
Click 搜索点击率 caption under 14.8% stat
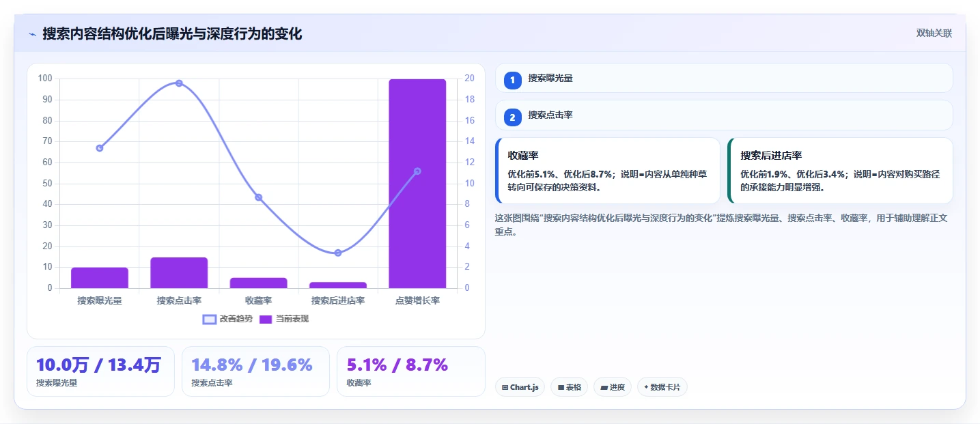212,383
